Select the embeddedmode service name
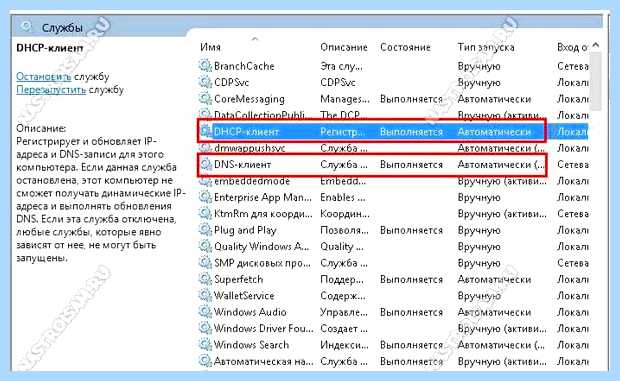620x381 pixels. tap(252, 181)
